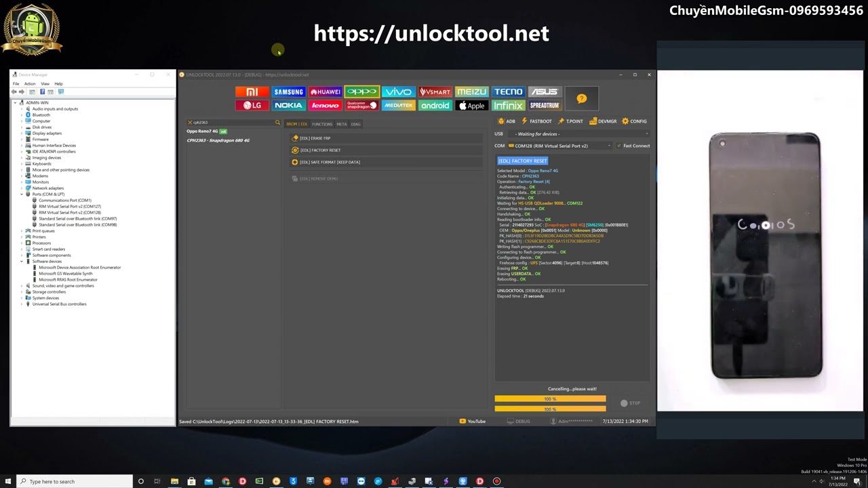Open the View menu in Device Manager
This screenshot has height=488, width=868.
click(45, 83)
